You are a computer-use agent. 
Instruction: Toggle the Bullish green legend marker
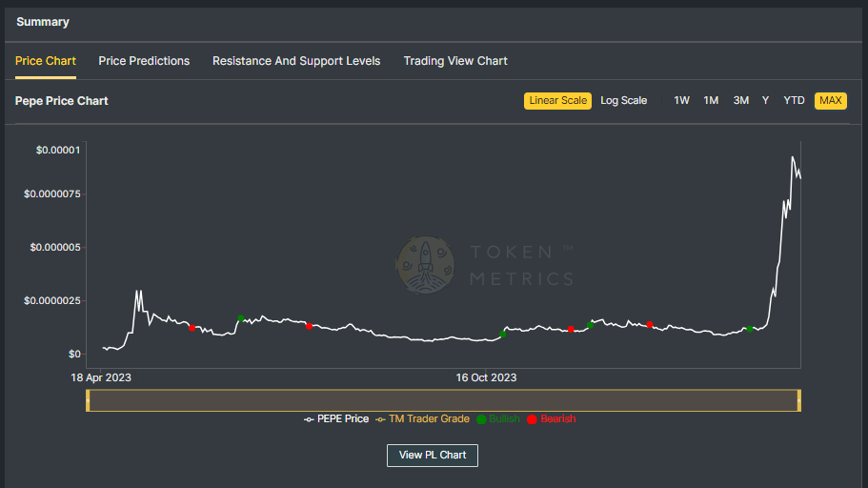(497, 418)
